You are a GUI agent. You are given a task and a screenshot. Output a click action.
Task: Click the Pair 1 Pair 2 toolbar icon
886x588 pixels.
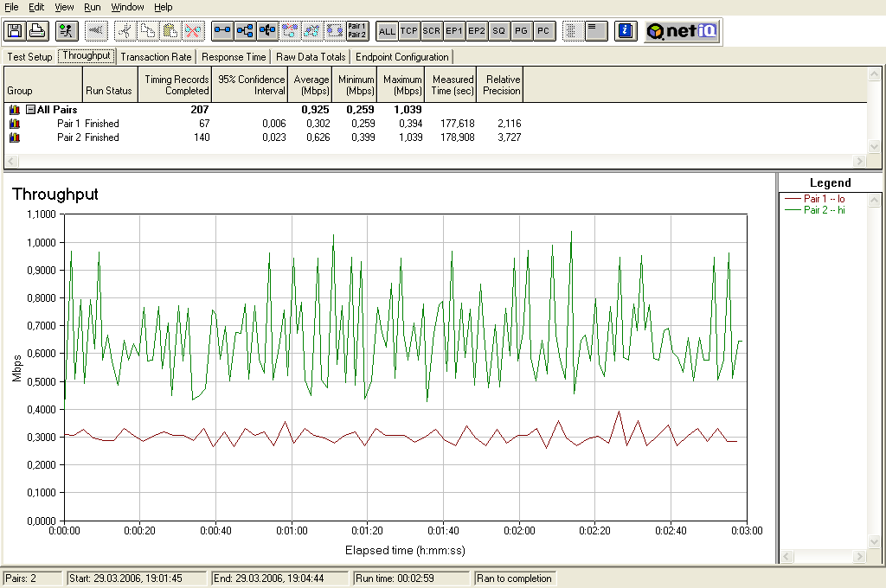[x=356, y=31]
